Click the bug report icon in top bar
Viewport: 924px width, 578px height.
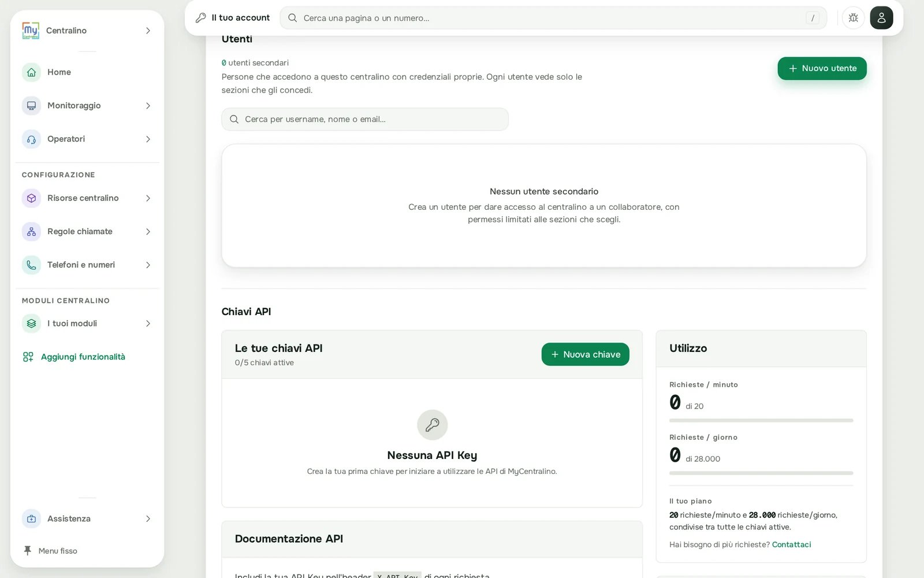pyautogui.click(x=853, y=18)
